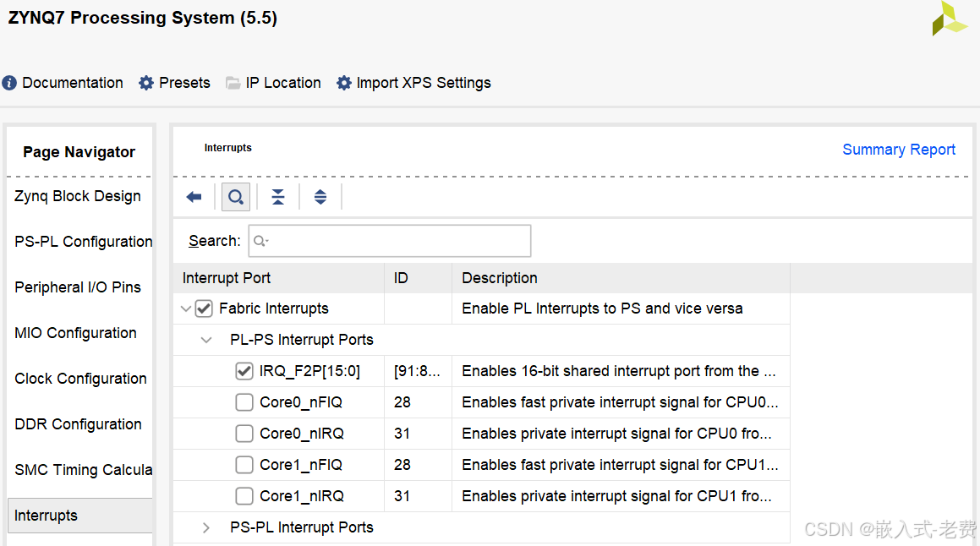The height and width of the screenshot is (546, 980).
Task: Click IP Location button
Action: [273, 83]
